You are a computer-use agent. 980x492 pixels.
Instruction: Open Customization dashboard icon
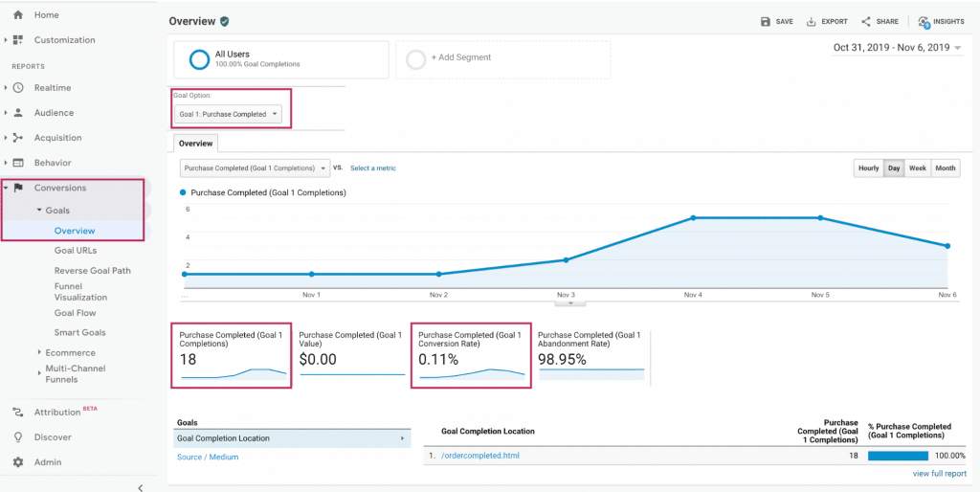[18, 40]
